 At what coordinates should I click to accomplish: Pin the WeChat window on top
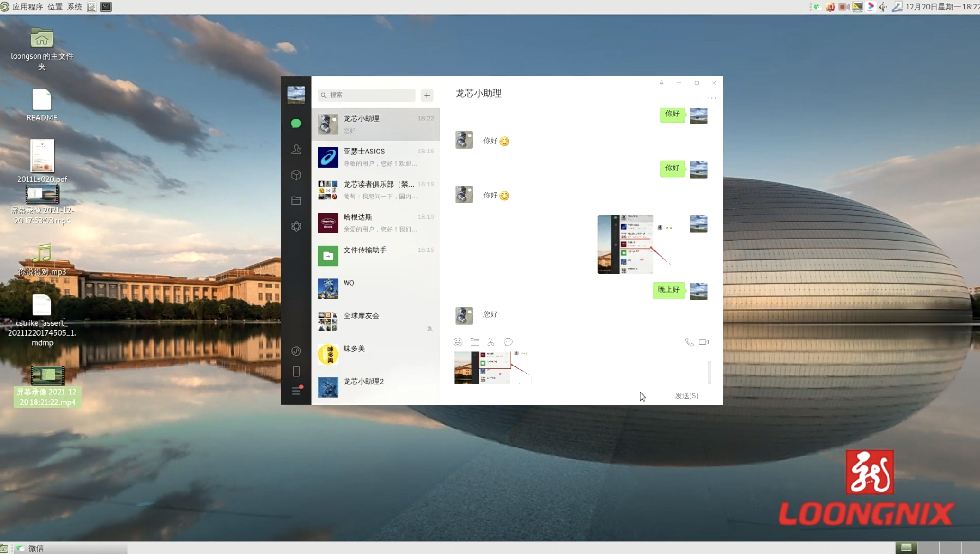point(662,83)
